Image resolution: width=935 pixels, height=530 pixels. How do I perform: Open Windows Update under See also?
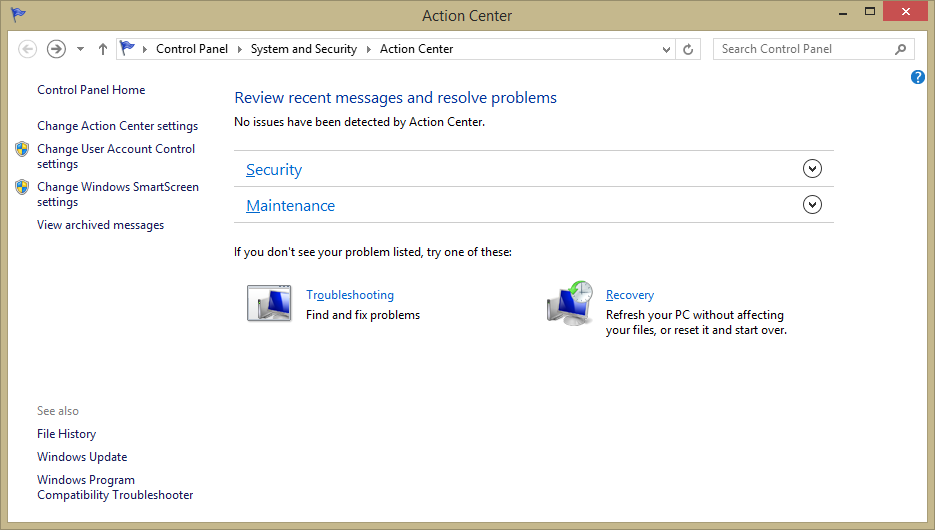click(x=82, y=457)
